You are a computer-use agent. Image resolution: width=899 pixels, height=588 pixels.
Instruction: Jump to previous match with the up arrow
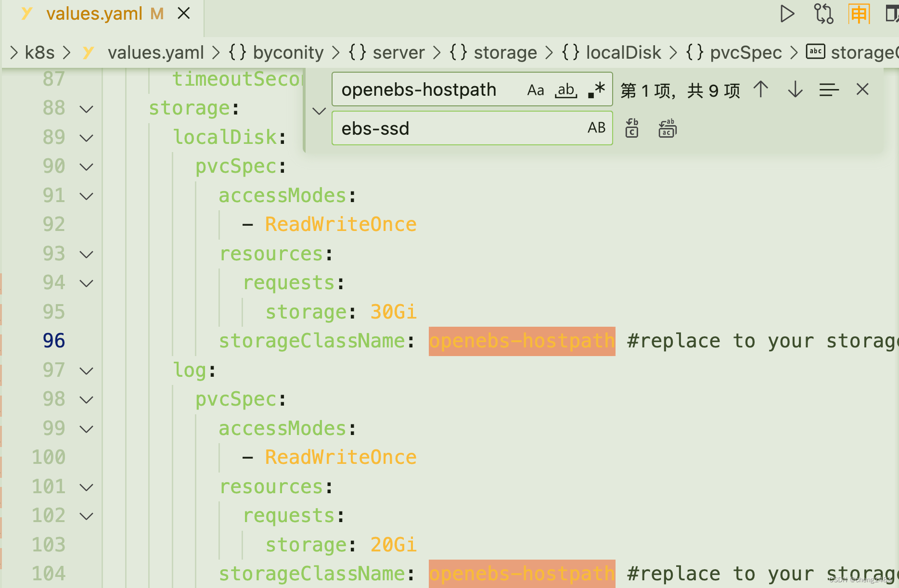tap(760, 89)
